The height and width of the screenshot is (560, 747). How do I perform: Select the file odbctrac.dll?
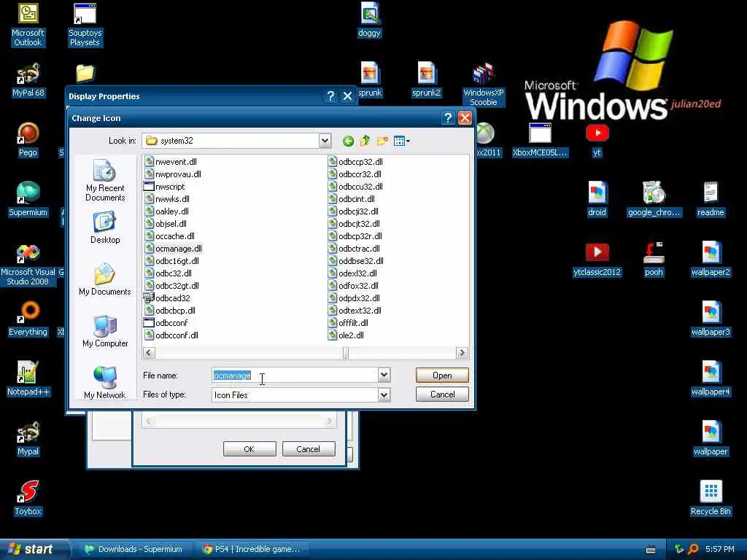tap(354, 249)
